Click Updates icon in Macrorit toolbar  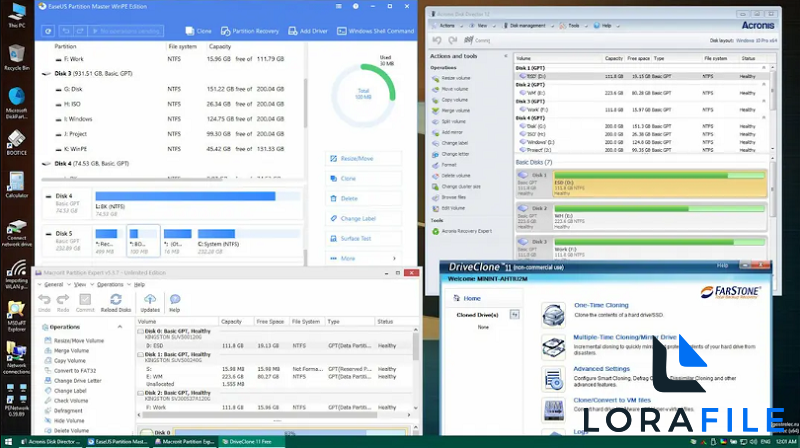tap(150, 303)
